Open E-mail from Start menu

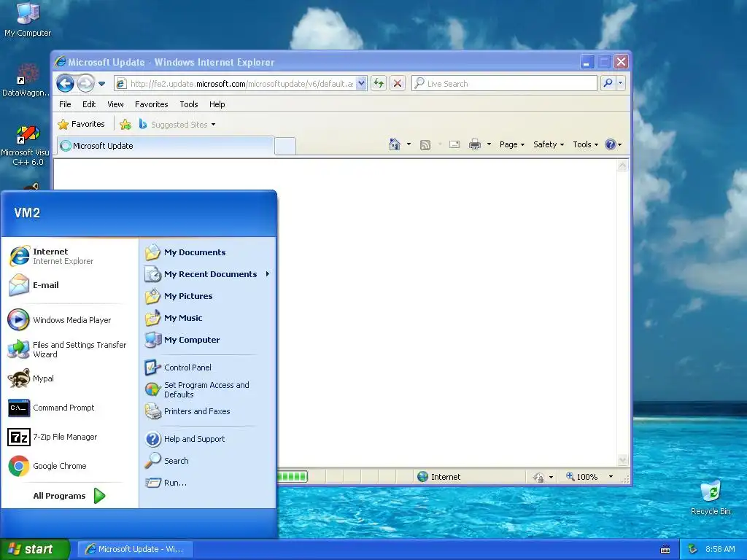click(69, 285)
